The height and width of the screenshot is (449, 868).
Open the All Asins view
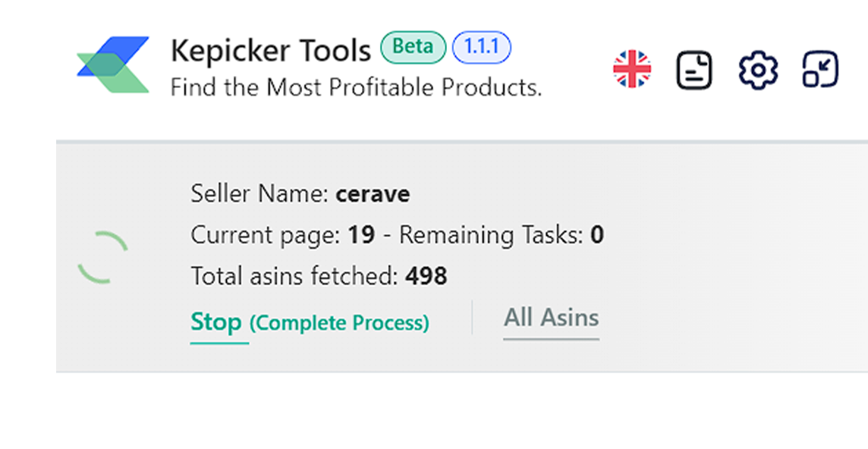pyautogui.click(x=551, y=318)
